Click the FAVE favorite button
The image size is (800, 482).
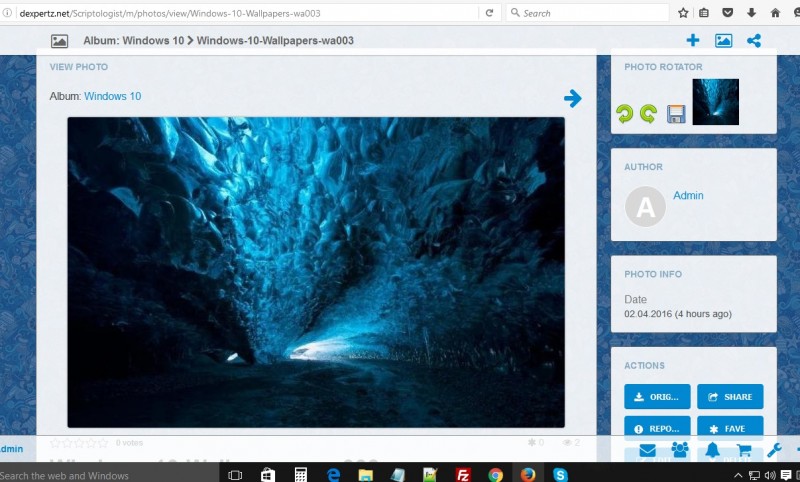point(730,428)
